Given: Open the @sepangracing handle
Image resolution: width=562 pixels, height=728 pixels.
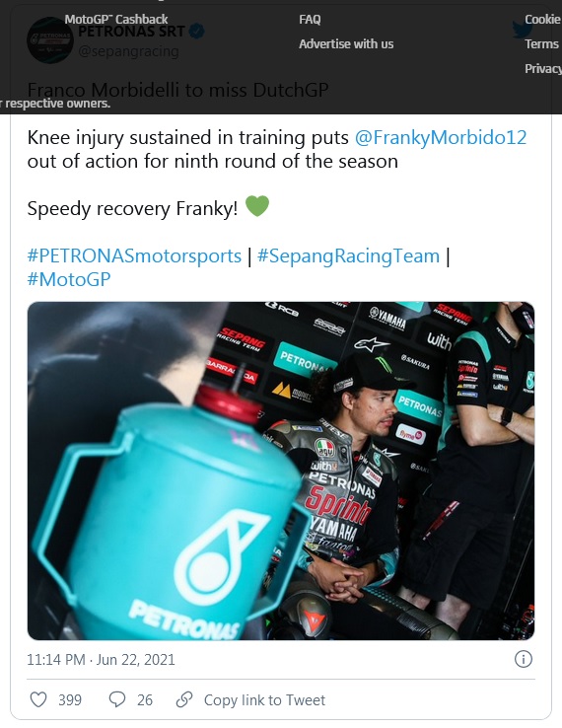Looking at the screenshot, I should [x=128, y=51].
